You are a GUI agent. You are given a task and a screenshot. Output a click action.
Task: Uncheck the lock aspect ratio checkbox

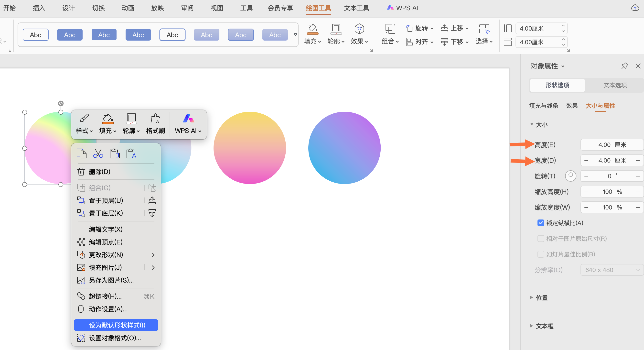click(x=541, y=223)
